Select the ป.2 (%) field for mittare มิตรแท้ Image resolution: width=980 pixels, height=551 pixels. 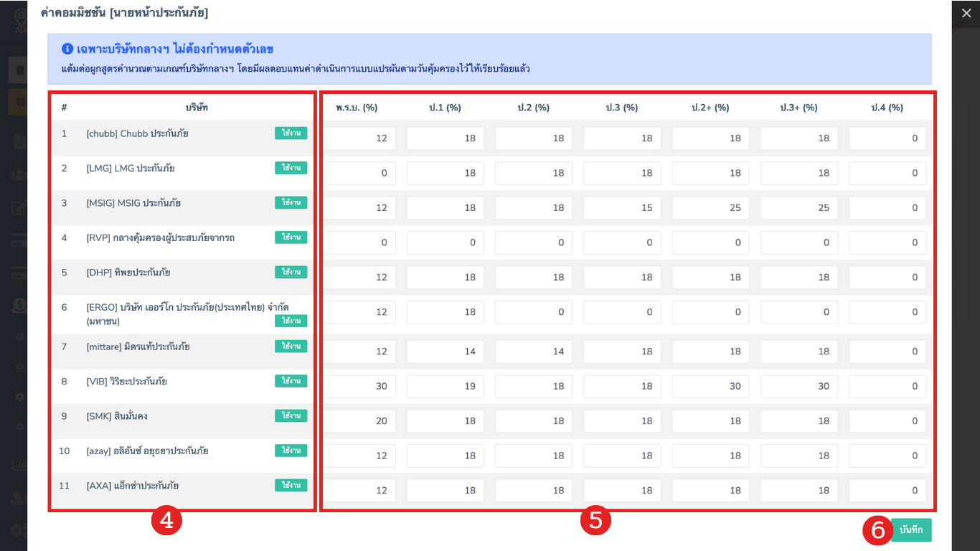(534, 352)
